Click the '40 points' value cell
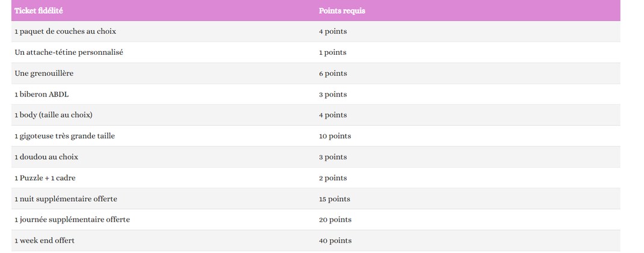This screenshot has height=253, width=644. (x=468, y=241)
